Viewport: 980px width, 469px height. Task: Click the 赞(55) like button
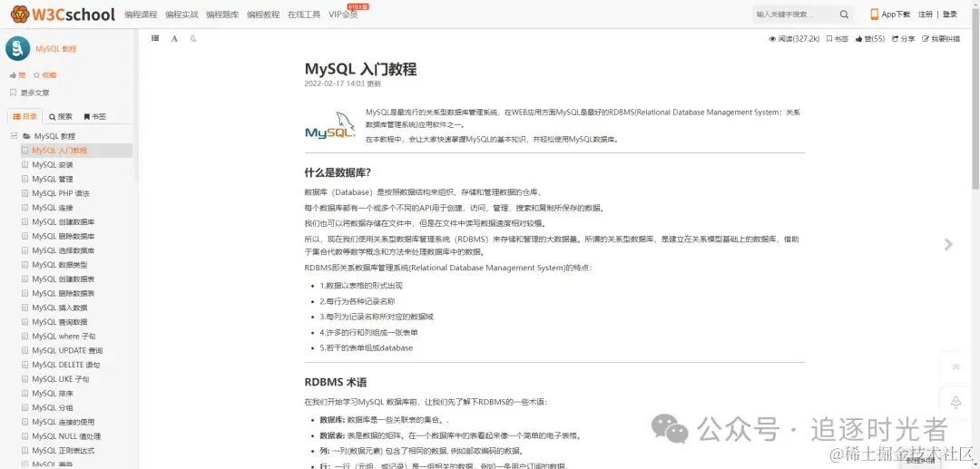pyautogui.click(x=870, y=39)
